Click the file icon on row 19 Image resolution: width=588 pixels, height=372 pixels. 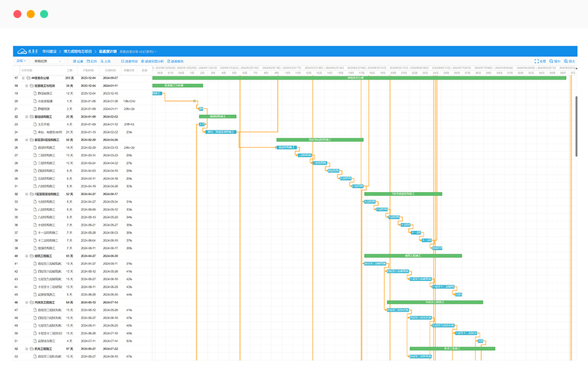pos(35,93)
